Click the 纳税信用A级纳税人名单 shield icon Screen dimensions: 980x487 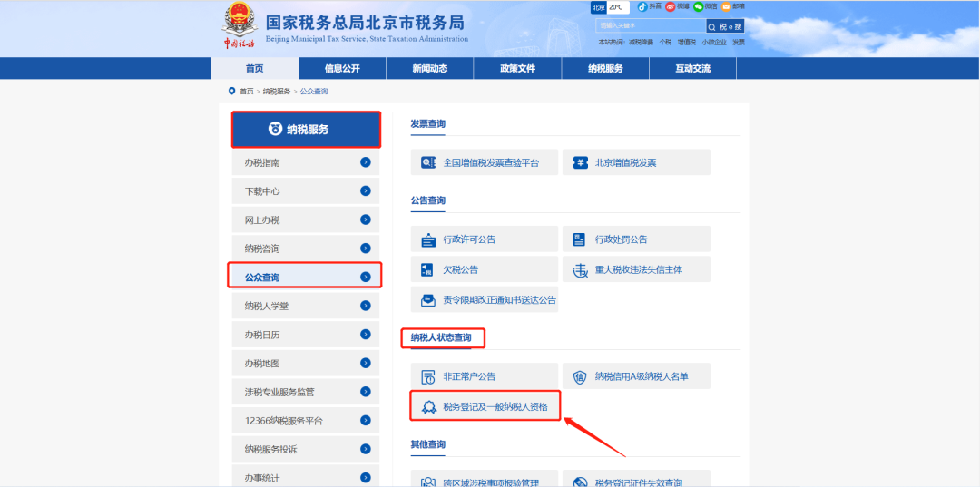[580, 376]
